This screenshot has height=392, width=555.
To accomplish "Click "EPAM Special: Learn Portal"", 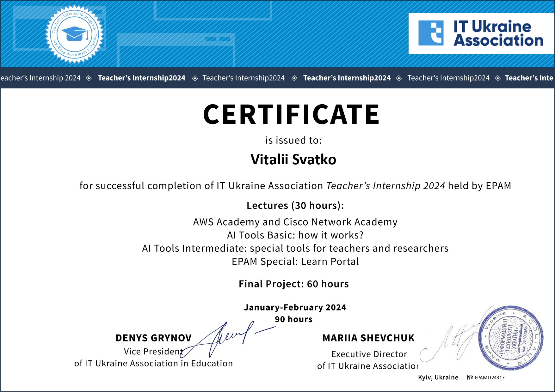I will (295, 262).
